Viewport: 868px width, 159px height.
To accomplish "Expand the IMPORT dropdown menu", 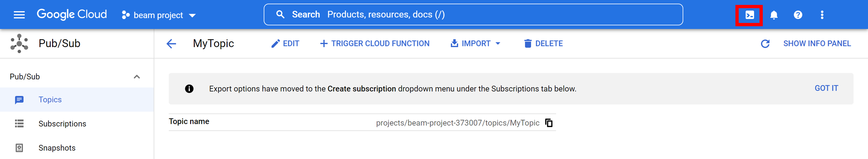I will click(475, 44).
